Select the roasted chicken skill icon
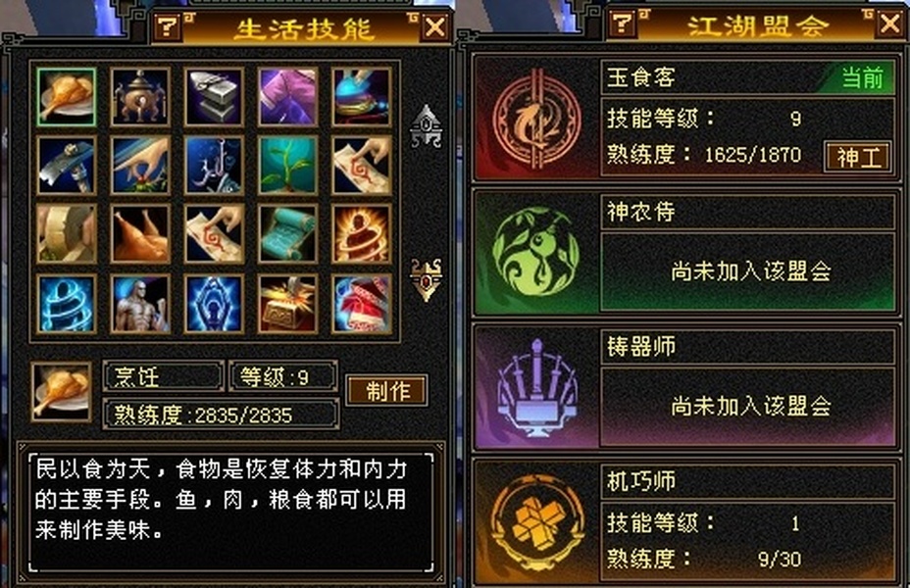This screenshot has height=588, width=910. point(140,233)
